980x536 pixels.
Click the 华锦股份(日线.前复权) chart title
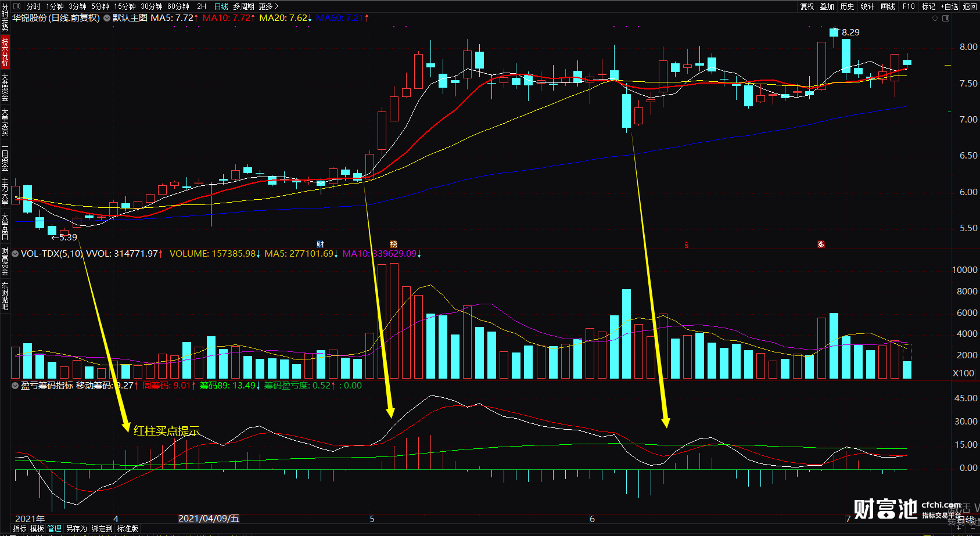(x=56, y=18)
